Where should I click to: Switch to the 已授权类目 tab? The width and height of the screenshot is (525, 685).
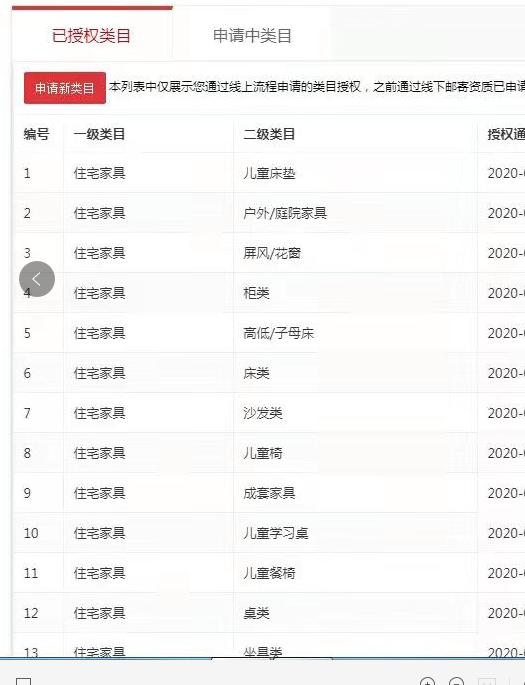point(91,35)
